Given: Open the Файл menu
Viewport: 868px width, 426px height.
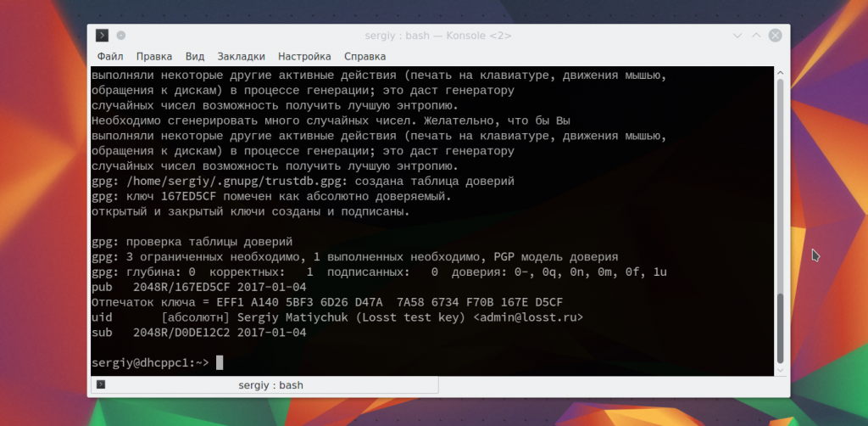Looking at the screenshot, I should pyautogui.click(x=110, y=57).
